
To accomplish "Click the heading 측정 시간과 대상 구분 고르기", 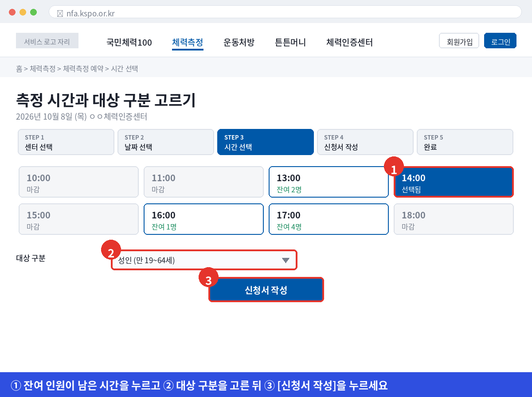I will pyautogui.click(x=106, y=101).
